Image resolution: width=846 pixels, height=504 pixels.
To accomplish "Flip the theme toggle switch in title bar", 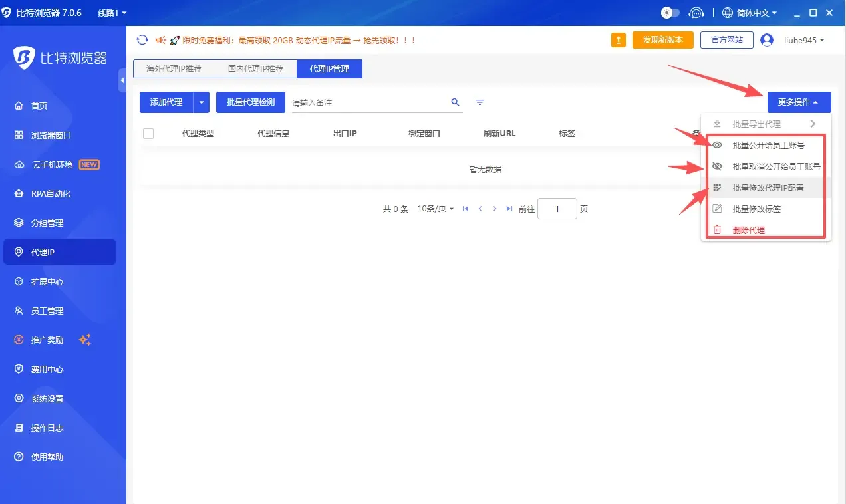I will coord(669,12).
